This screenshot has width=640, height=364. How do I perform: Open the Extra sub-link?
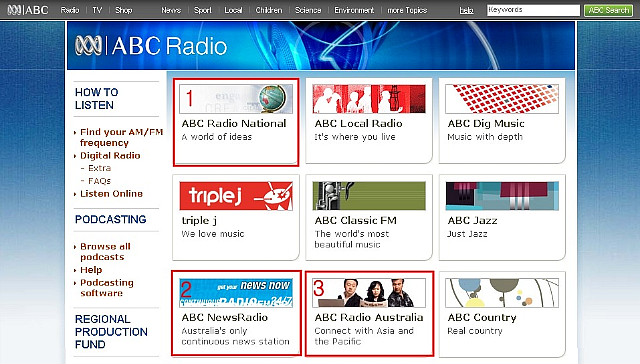tap(99, 168)
